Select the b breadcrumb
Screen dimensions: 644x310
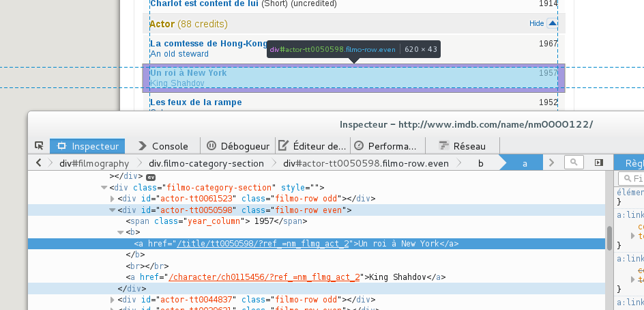(480, 163)
